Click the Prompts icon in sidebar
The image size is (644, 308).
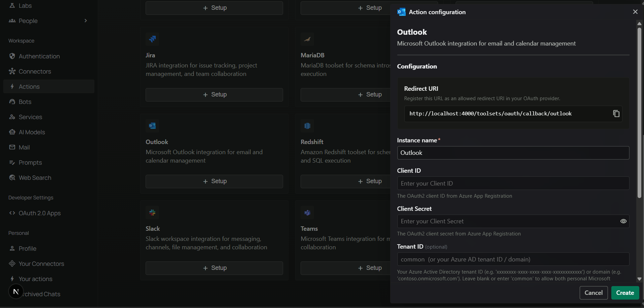point(12,162)
